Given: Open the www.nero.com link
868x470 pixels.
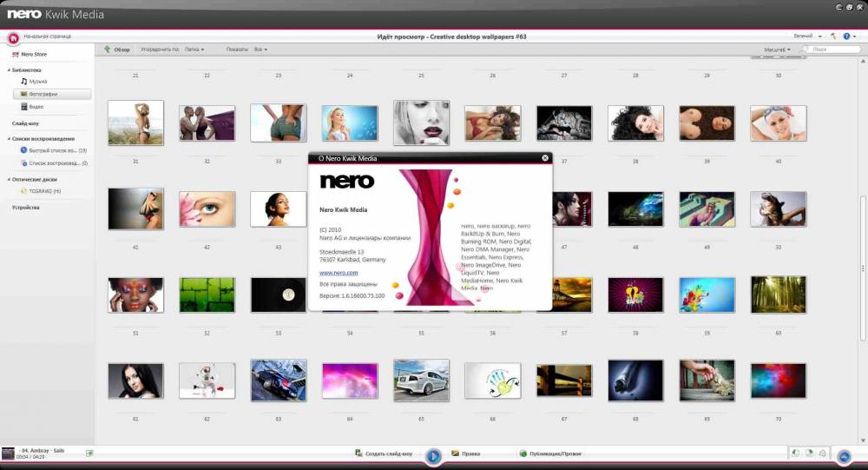Looking at the screenshot, I should [339, 273].
